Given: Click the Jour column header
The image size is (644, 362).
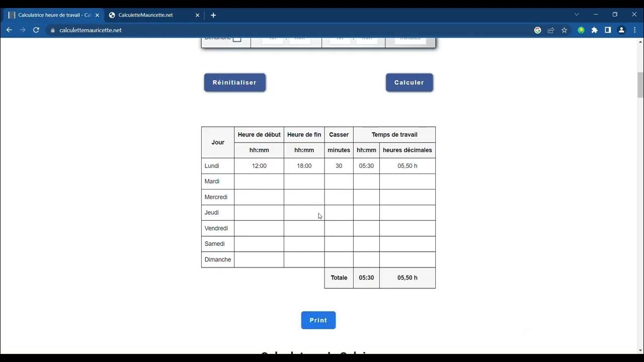Looking at the screenshot, I should click(x=218, y=142).
